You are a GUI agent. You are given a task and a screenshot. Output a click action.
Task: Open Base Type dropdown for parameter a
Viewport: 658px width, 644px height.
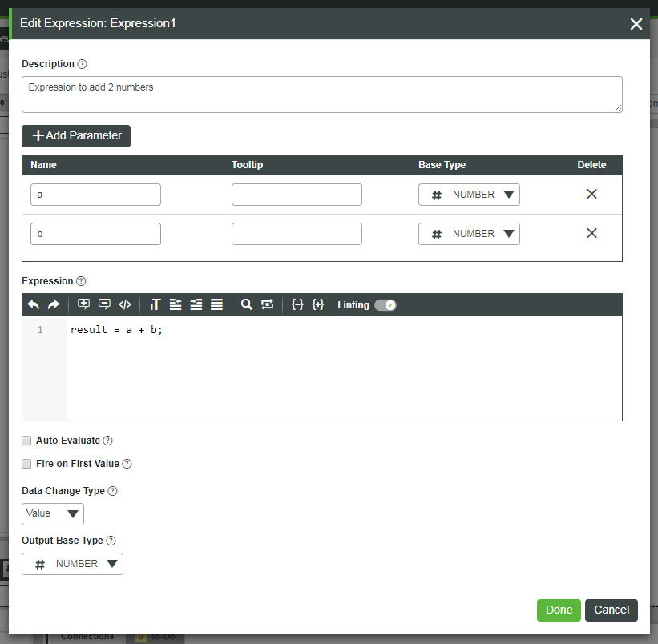point(469,195)
